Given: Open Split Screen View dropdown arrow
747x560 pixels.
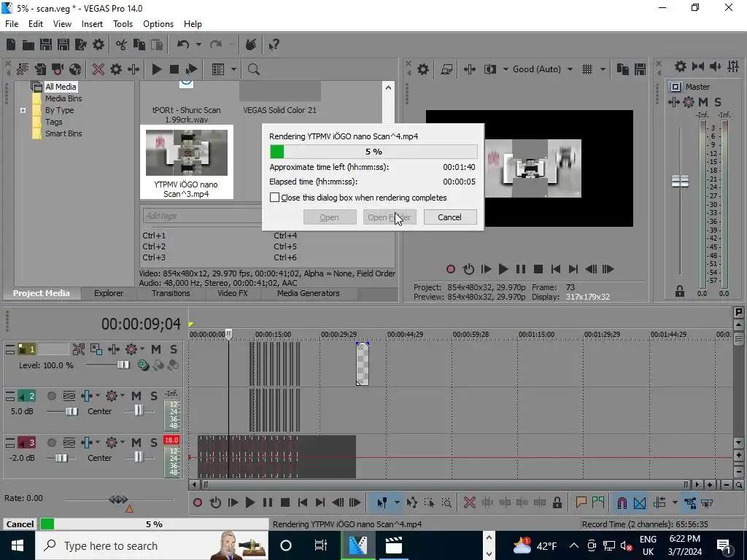Looking at the screenshot, I should pos(506,69).
